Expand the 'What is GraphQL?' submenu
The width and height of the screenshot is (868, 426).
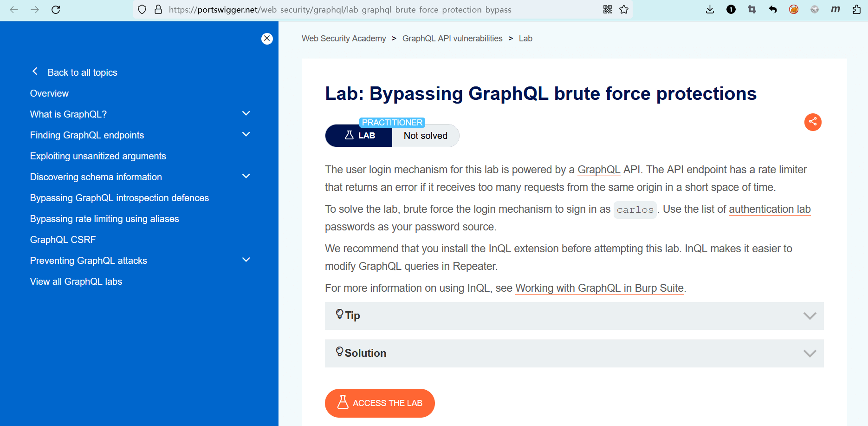(246, 114)
